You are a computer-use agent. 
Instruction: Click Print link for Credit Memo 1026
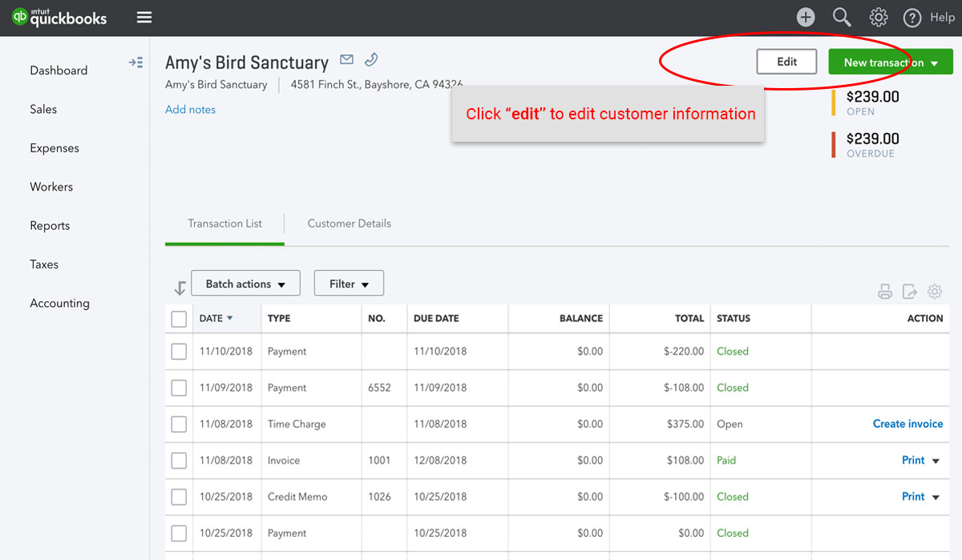(x=913, y=497)
